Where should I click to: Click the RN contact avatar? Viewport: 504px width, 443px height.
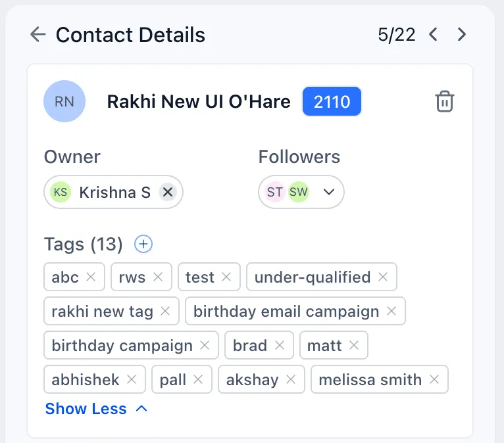tap(64, 101)
